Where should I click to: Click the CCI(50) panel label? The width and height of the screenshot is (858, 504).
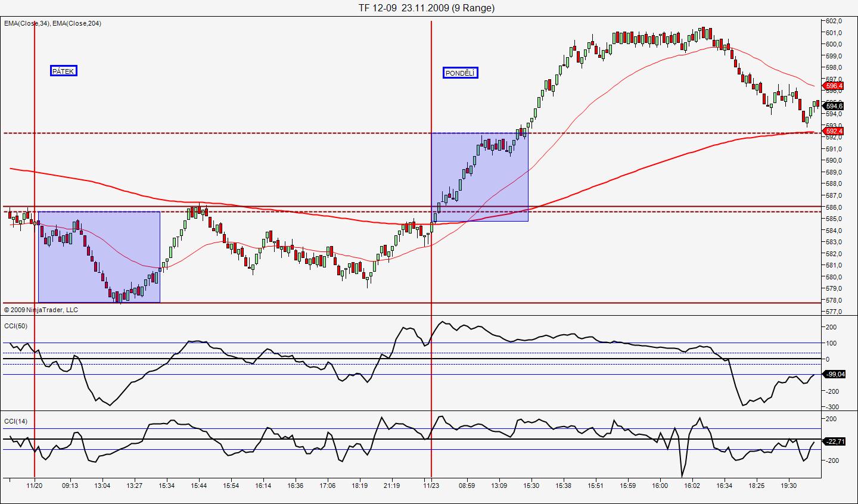pyautogui.click(x=15, y=326)
